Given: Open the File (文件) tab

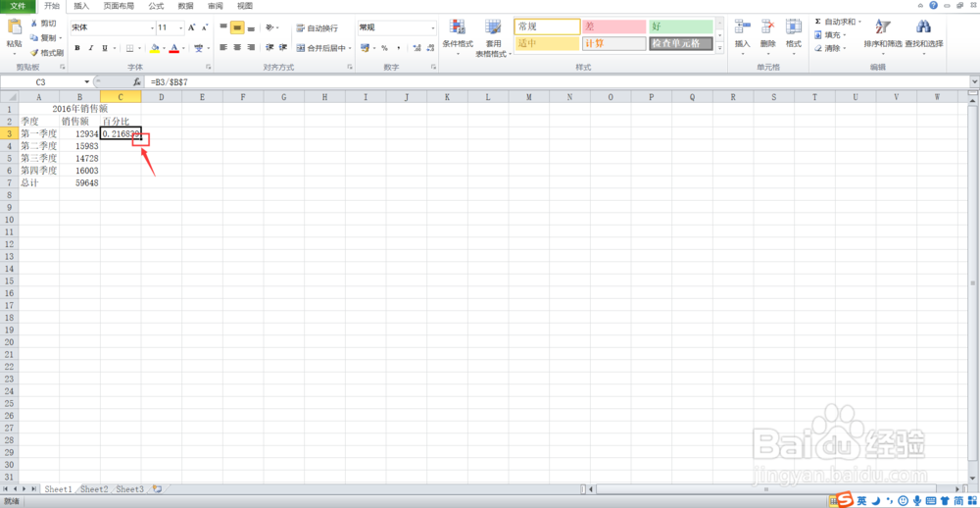Looking at the screenshot, I should tap(18, 6).
